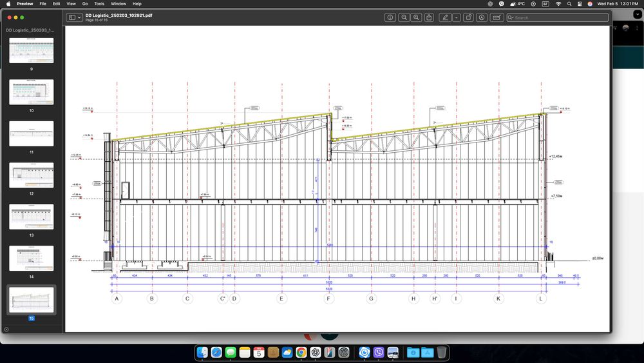The height and width of the screenshot is (363, 644).
Task: Click the Form Filling toolbar icon
Action: [497, 17]
